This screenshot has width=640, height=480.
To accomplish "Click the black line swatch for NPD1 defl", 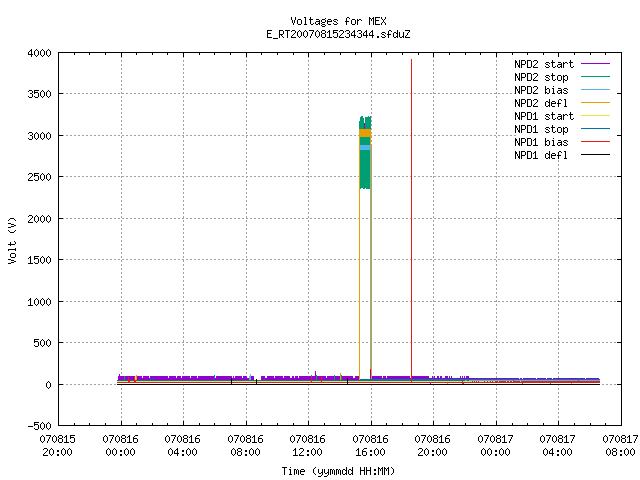I will pyautogui.click(x=596, y=155).
